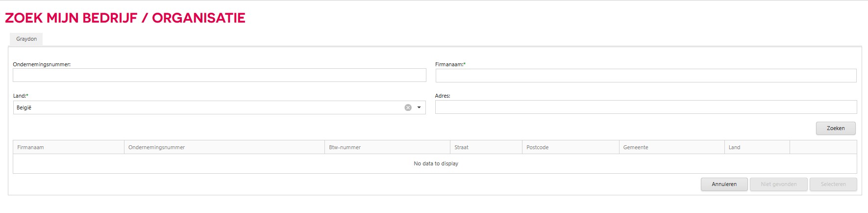Image resolution: width=868 pixels, height=213 pixels.
Task: Select the Adres input field
Action: point(646,107)
